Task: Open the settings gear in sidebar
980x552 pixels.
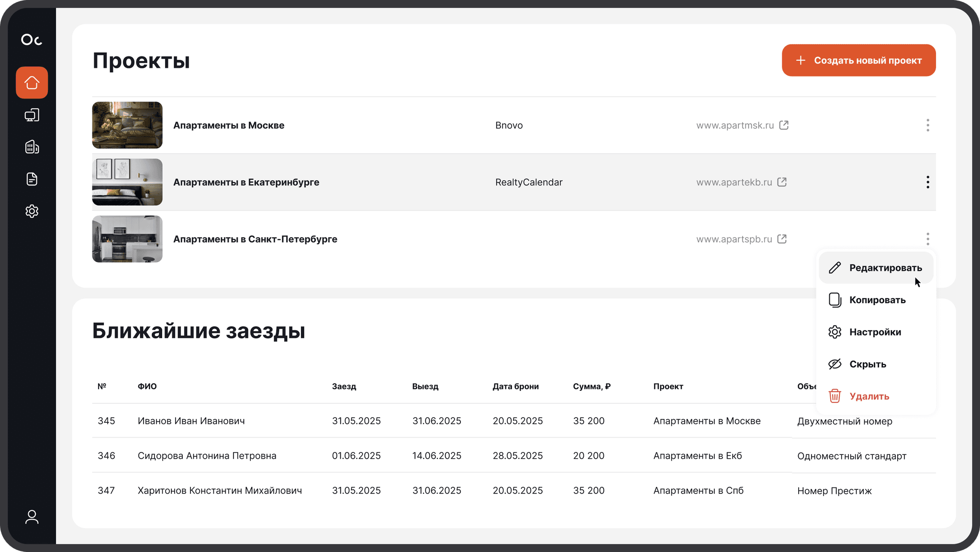Action: [32, 211]
